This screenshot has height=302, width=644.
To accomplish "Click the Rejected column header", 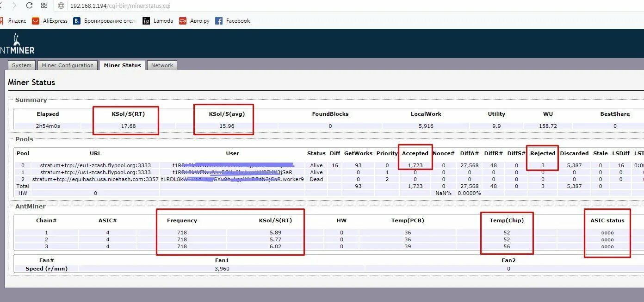I will point(543,153).
